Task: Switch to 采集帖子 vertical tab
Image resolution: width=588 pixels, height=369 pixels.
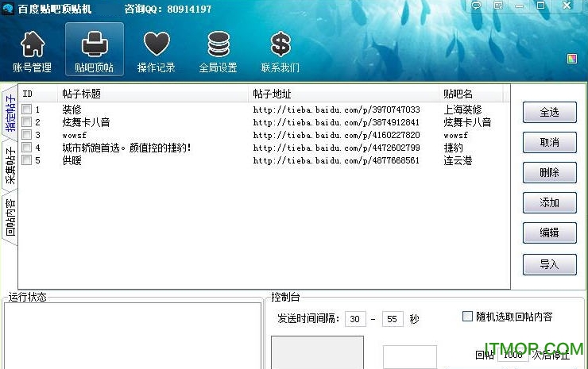Action: pos(10,166)
